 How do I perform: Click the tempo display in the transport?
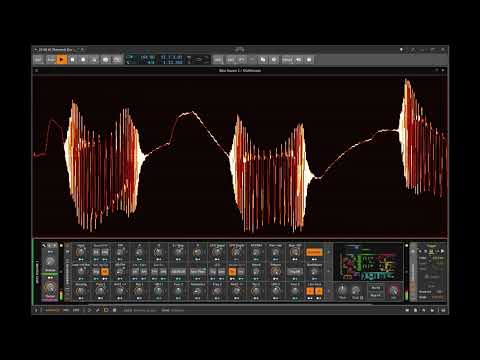pyautogui.click(x=147, y=57)
